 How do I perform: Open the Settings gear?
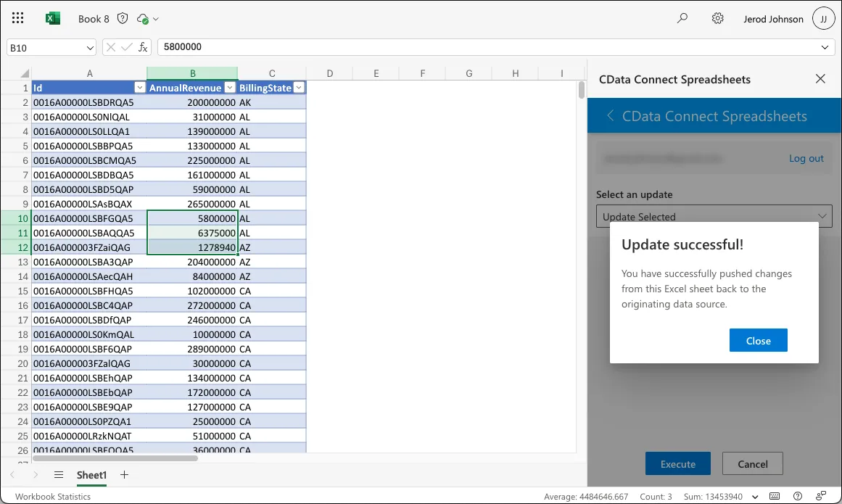point(717,18)
